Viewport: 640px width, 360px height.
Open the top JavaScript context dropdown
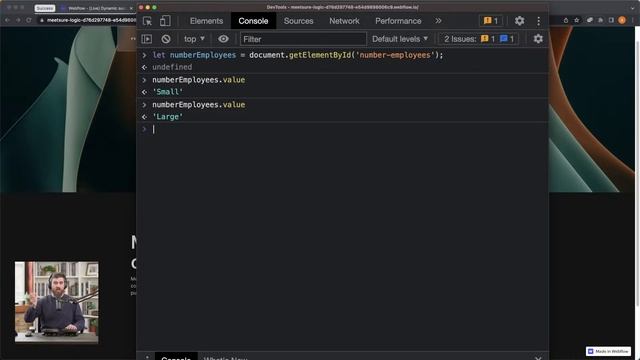pyautogui.click(x=194, y=39)
